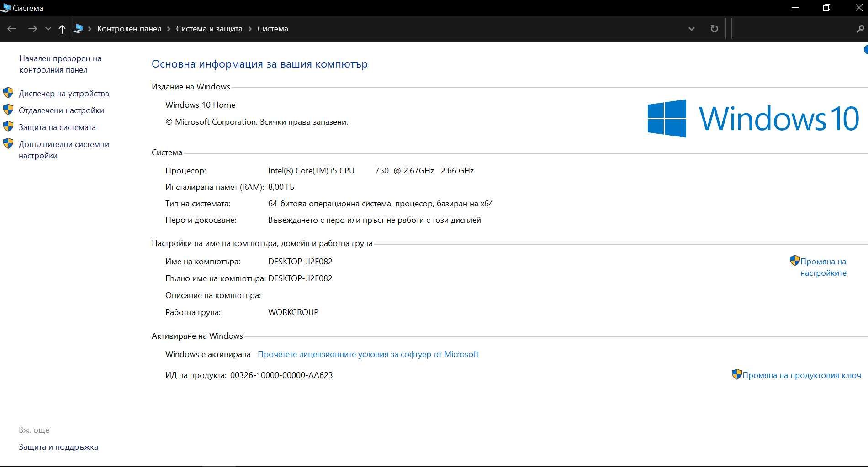The height and width of the screenshot is (467, 868).
Task: Click Промяна на настройките link
Action: click(x=823, y=267)
